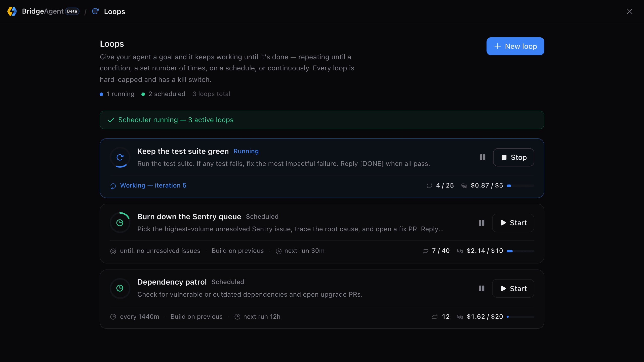Click the Loops breadcrumb title
Viewport: 644px width, 362px height.
pyautogui.click(x=114, y=12)
